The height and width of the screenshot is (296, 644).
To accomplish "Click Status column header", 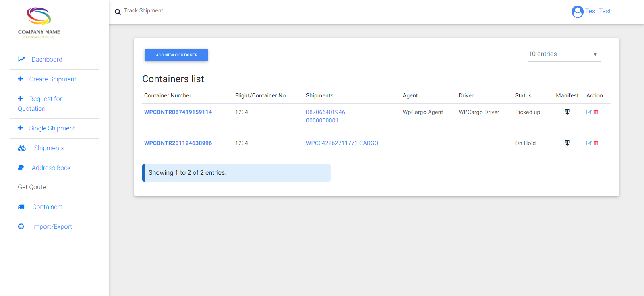I will tap(523, 95).
